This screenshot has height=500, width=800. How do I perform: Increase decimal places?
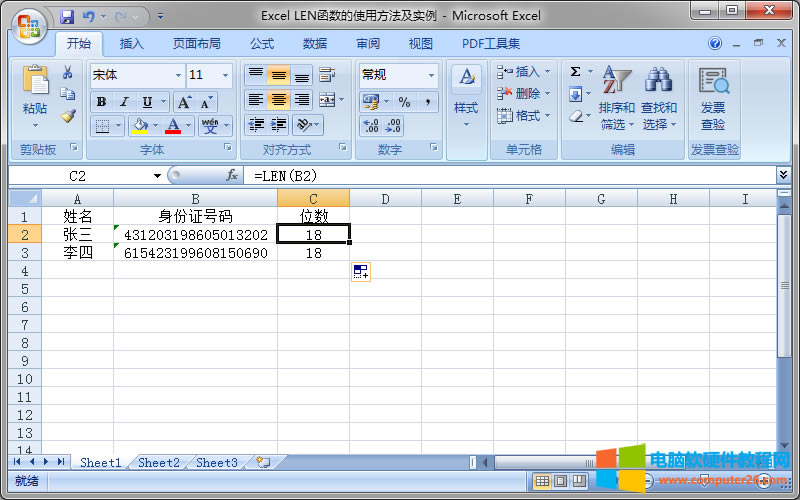tap(371, 126)
